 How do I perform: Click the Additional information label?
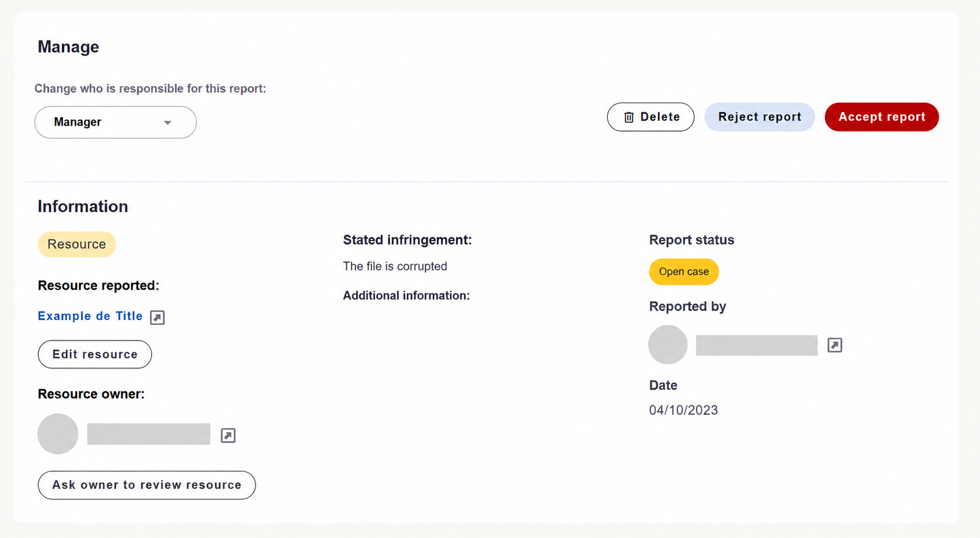(406, 295)
